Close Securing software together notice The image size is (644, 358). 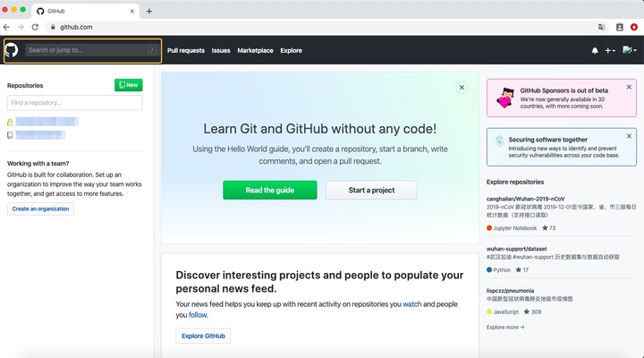tap(629, 136)
